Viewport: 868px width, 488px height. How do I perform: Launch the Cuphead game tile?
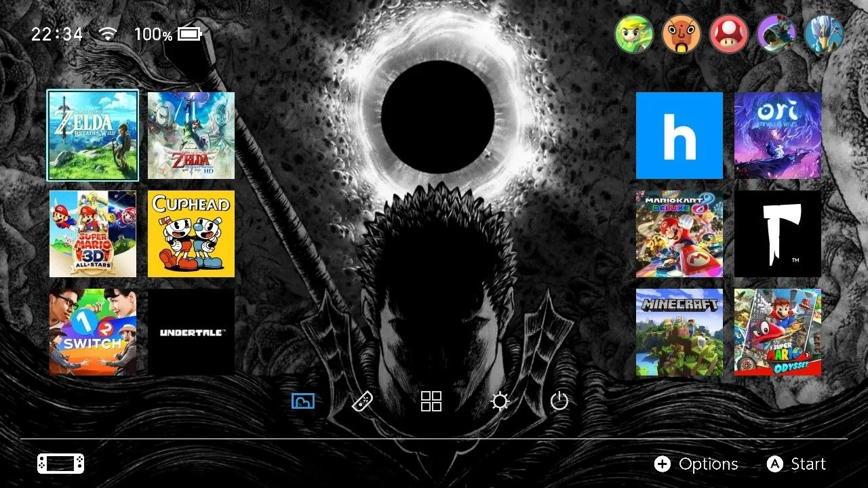pos(191,234)
